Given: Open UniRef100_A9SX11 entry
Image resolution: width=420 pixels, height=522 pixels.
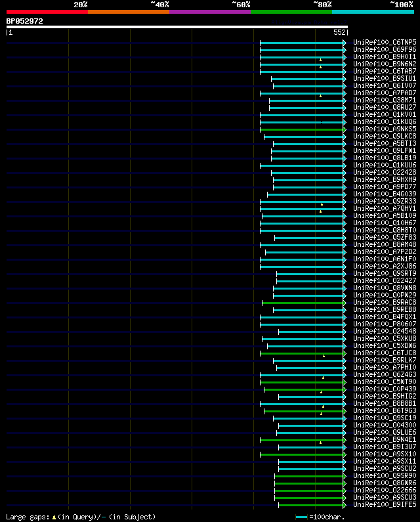Looking at the screenshot, I should click(385, 462).
